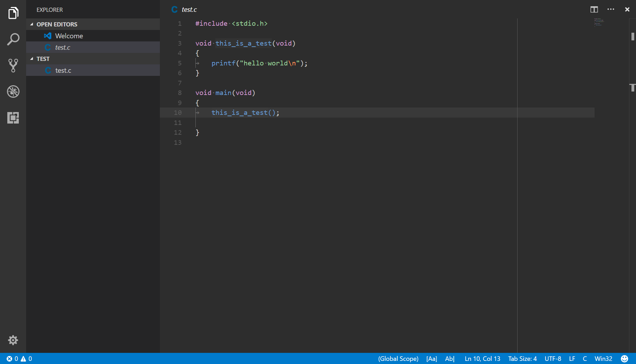Open the Source Control view
This screenshot has height=364, width=636.
point(13,65)
